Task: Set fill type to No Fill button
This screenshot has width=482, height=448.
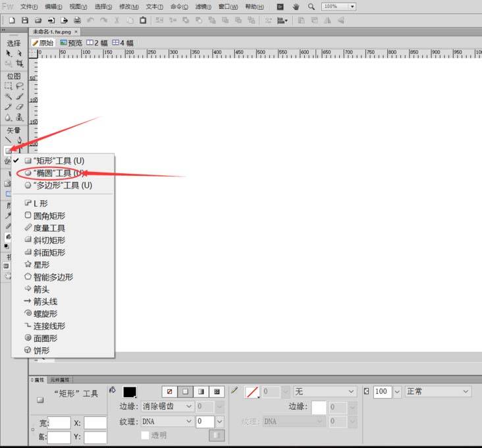Action: 171,391
